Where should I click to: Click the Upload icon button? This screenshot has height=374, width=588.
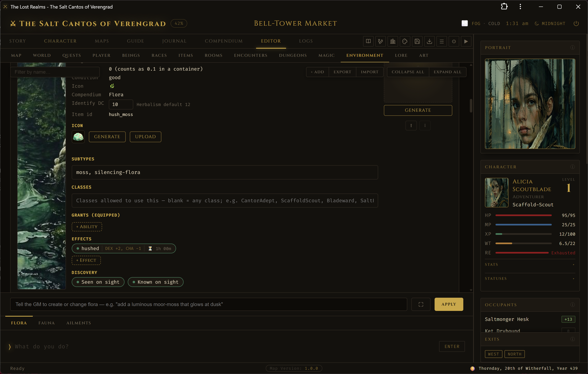145,137
